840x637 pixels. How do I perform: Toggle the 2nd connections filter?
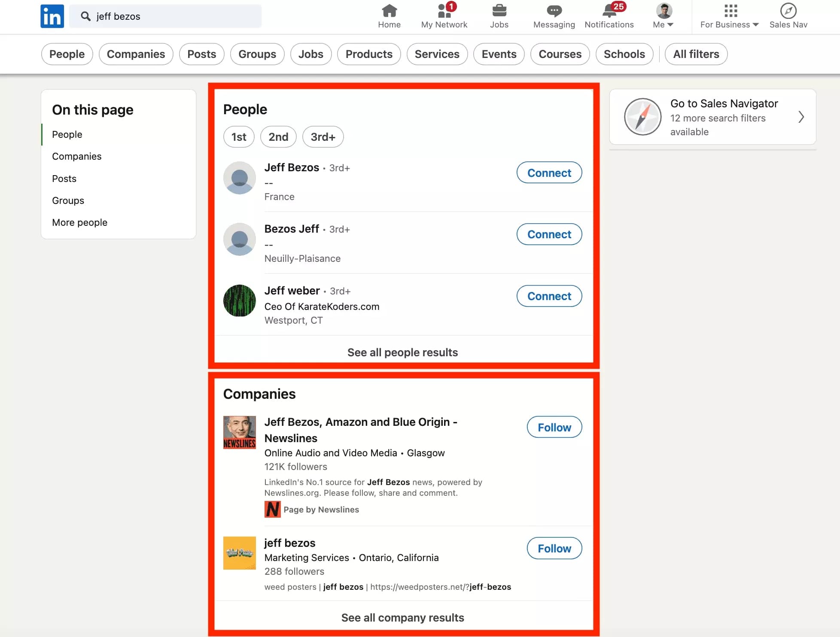[278, 136]
